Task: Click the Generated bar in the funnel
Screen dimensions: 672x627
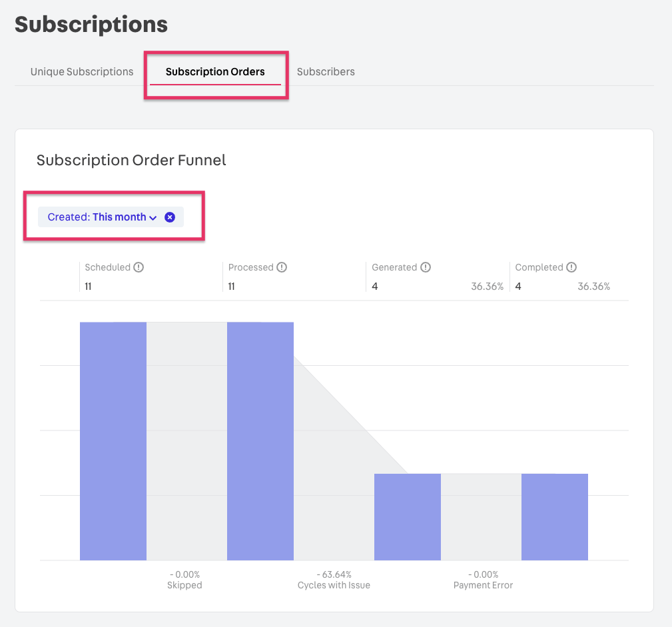Action: point(408,516)
